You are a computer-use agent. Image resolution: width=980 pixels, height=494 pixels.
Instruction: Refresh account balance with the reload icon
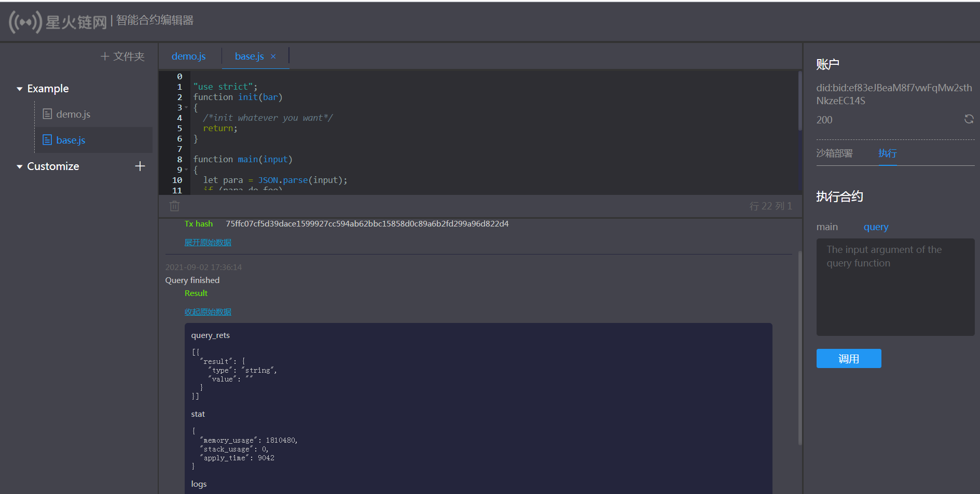pos(969,119)
